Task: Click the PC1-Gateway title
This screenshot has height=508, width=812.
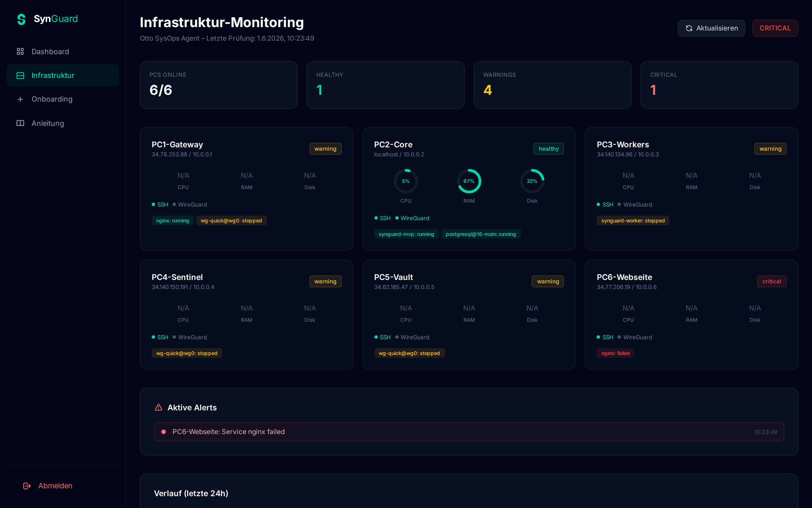Action: tap(177, 144)
